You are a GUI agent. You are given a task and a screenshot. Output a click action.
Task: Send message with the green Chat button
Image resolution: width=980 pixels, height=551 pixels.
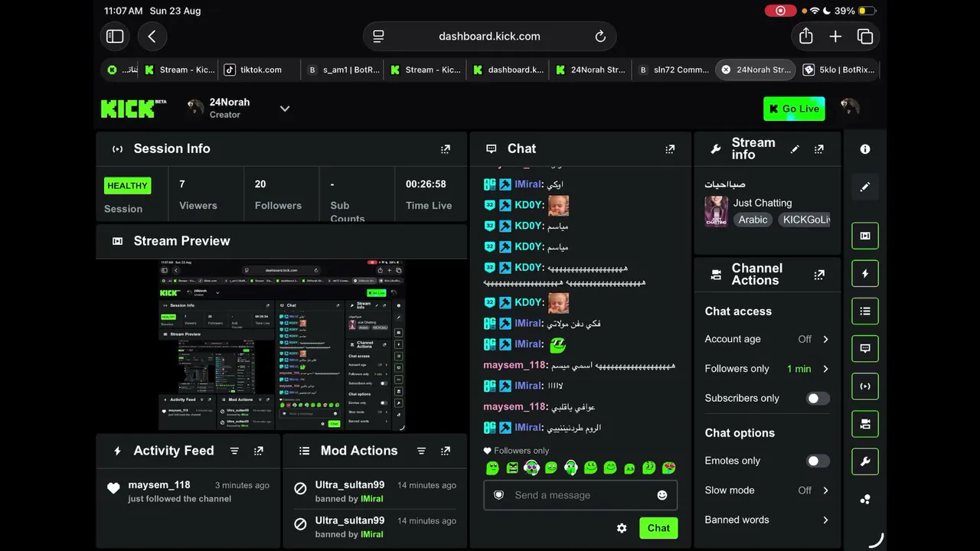tap(658, 528)
